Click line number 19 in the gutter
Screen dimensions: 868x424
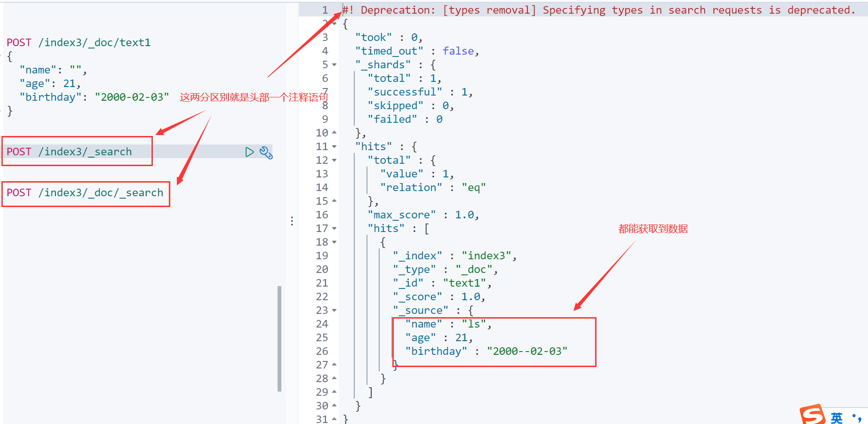[x=322, y=256]
